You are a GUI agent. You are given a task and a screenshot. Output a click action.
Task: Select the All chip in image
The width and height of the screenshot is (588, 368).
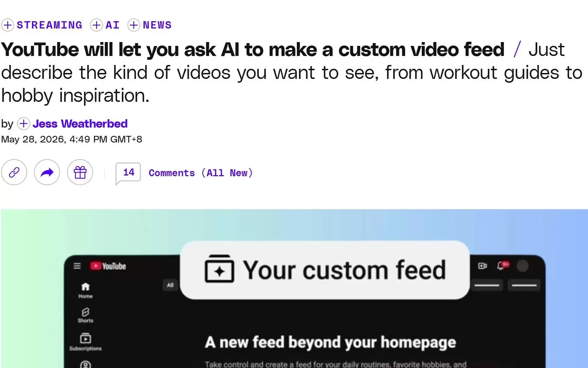click(170, 285)
